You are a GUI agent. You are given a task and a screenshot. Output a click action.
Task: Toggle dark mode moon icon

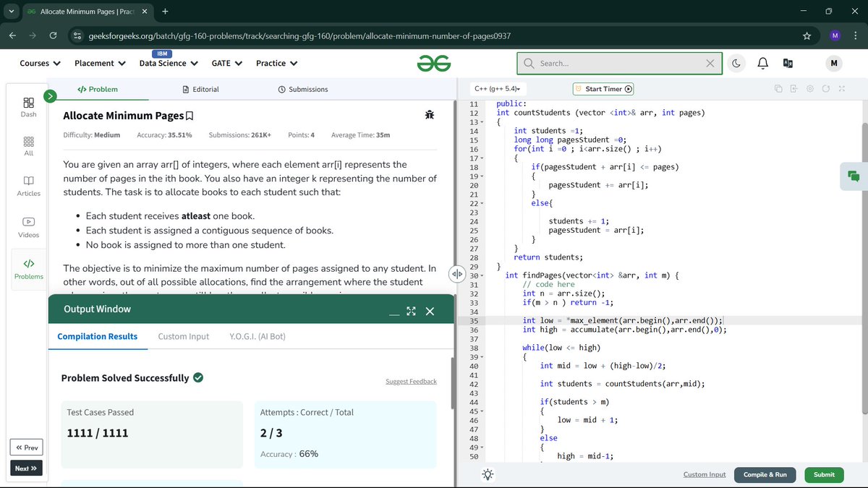pyautogui.click(x=736, y=64)
